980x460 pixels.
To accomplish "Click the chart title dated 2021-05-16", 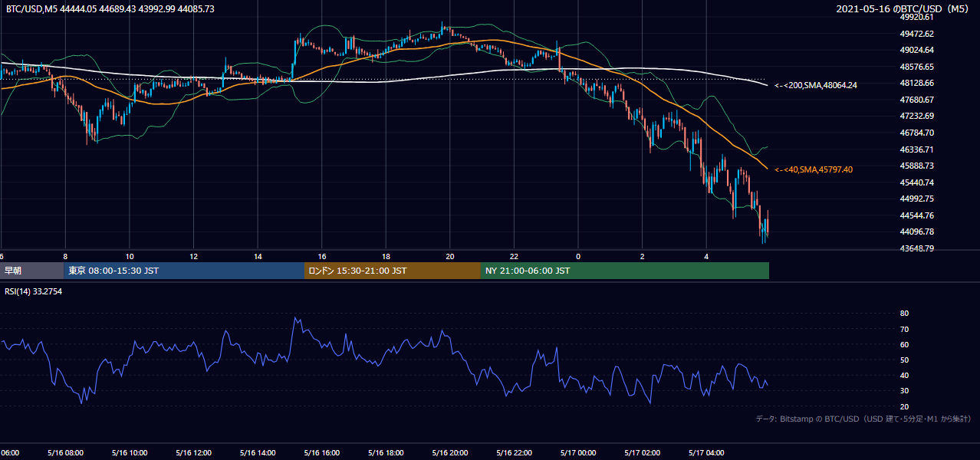I will click(x=904, y=8).
